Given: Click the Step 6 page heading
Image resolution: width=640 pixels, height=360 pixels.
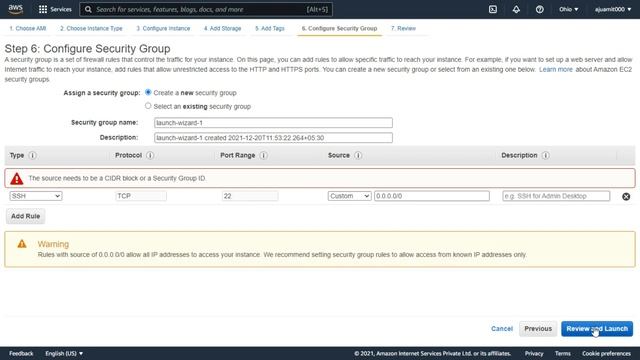Looking at the screenshot, I should pos(87,49).
